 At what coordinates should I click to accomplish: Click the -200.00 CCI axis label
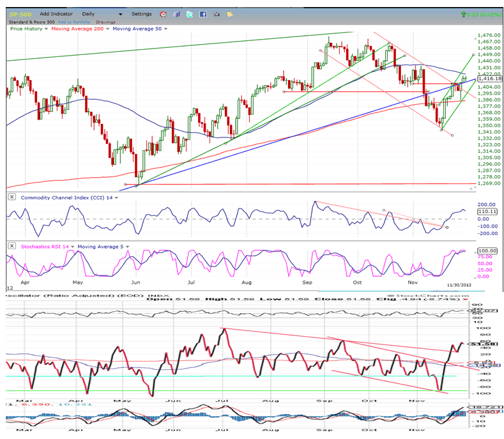pyautogui.click(x=487, y=233)
